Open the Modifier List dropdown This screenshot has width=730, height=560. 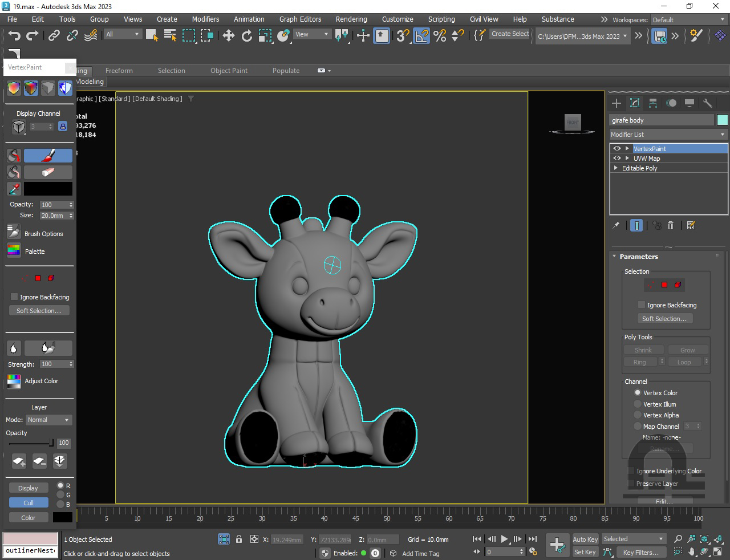coord(668,135)
